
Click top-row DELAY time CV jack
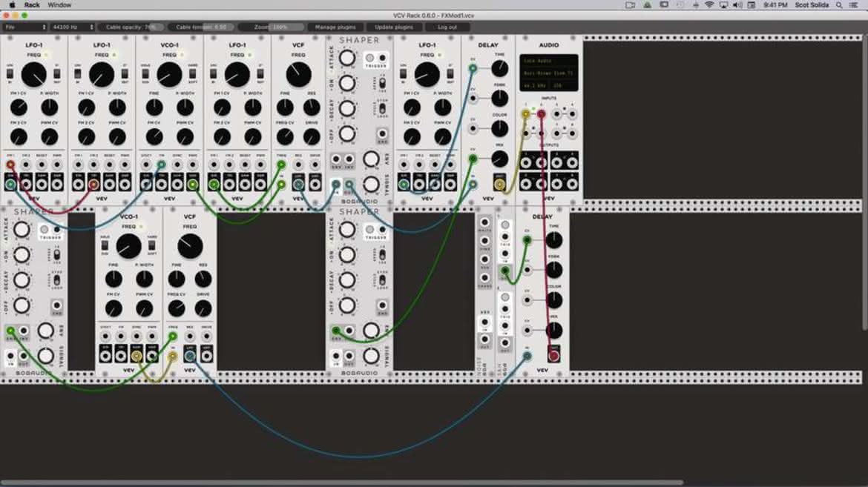[x=473, y=69]
